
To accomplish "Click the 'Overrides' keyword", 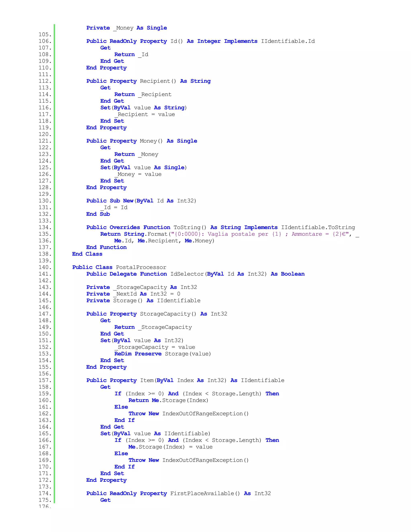I will pyautogui.click(x=125, y=227).
